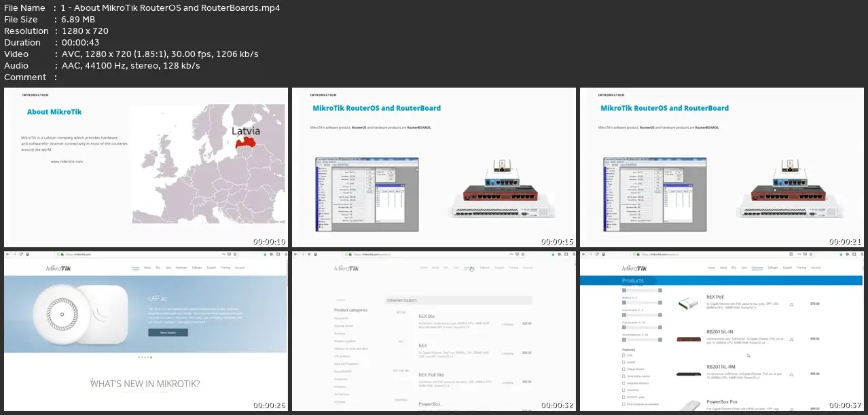
Task: Click the duration value 00:00:43
Action: [82, 43]
